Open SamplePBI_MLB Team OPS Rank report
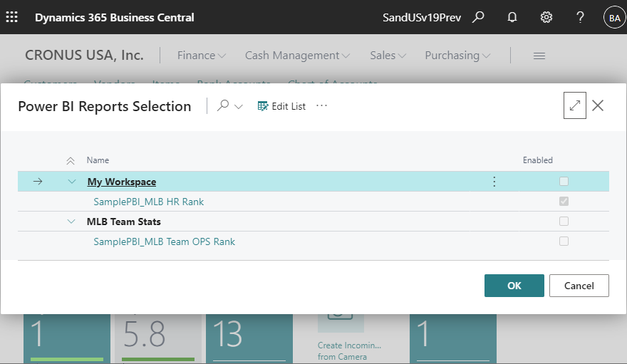Screen dimensions: 627x364 pos(164,241)
